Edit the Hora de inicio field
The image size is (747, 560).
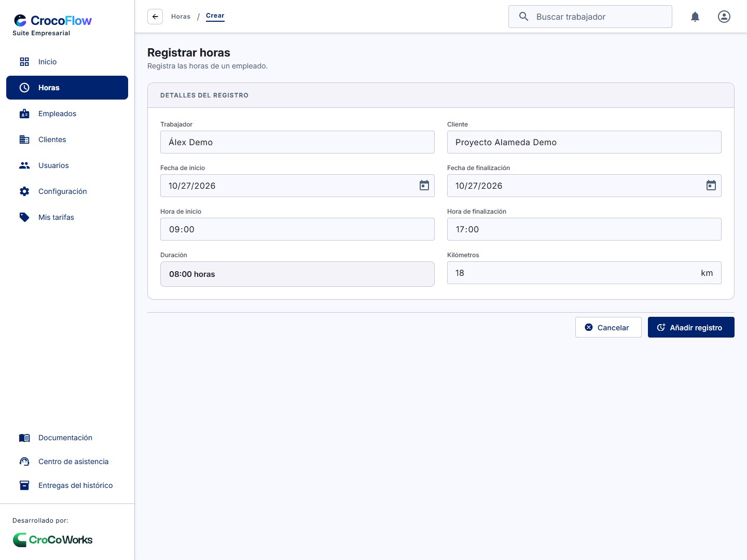click(x=297, y=229)
